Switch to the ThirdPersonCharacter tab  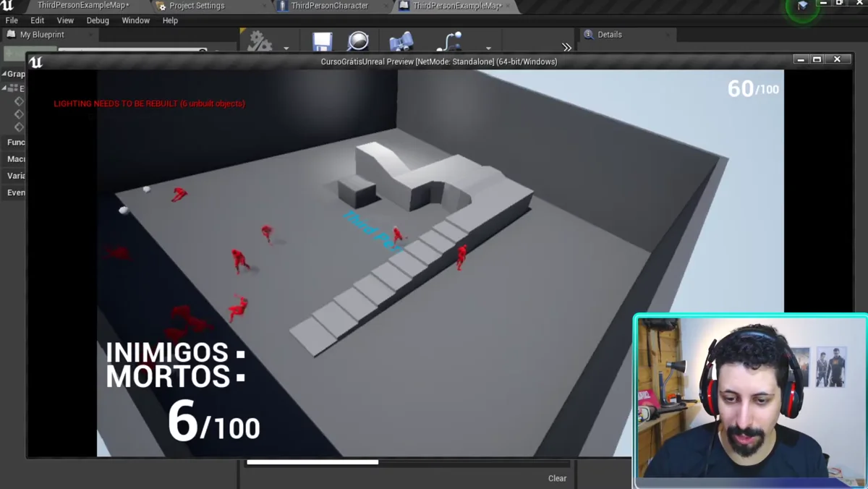coord(329,6)
